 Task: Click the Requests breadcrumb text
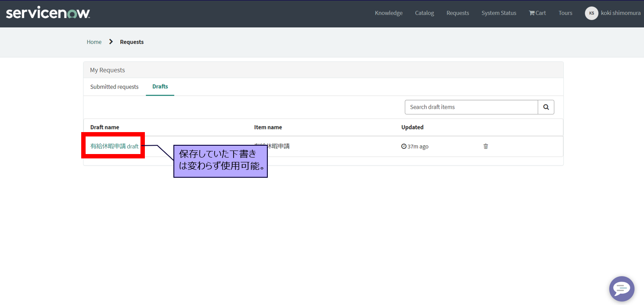[x=132, y=42]
